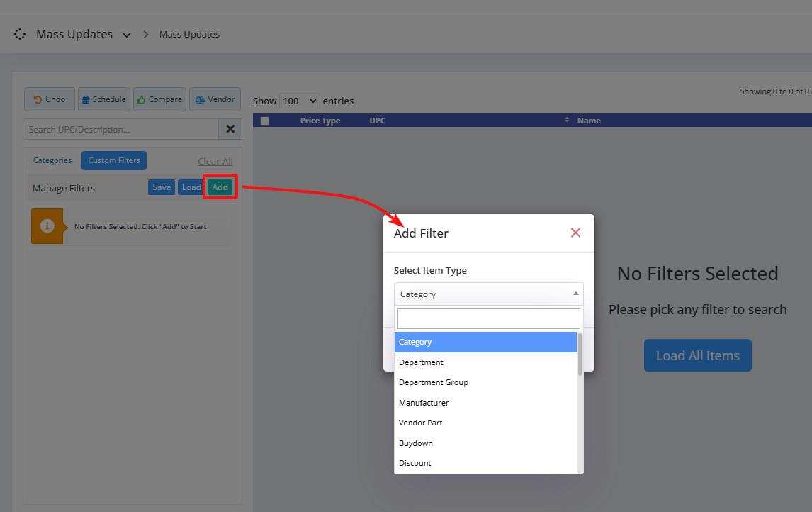Clear search with the X icon
The width and height of the screenshot is (812, 512).
pyautogui.click(x=230, y=129)
